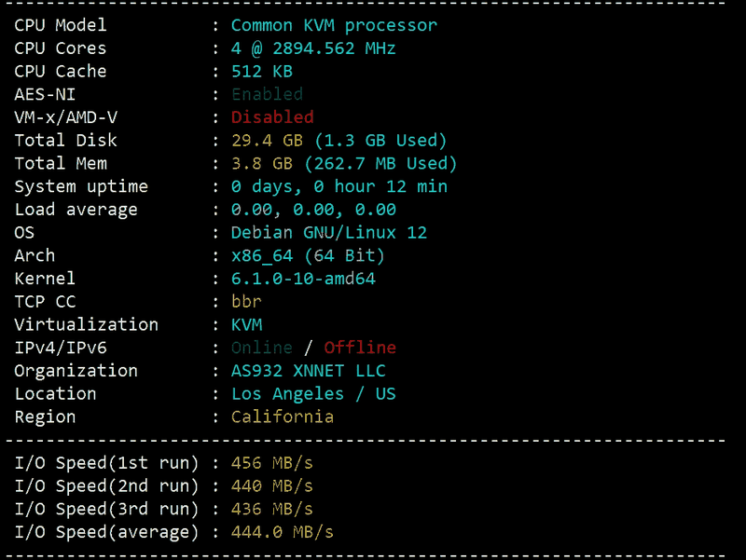This screenshot has width=746, height=560.
Task: Click the KVM virtualization value
Action: click(246, 324)
